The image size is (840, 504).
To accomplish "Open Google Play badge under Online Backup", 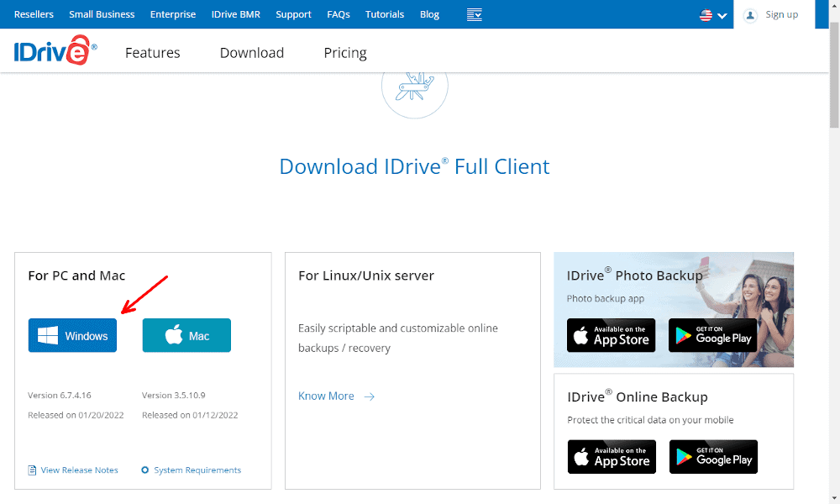I will (x=713, y=457).
